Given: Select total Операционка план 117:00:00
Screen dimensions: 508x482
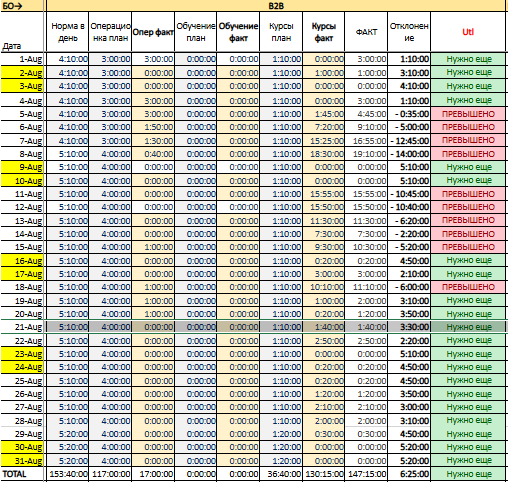Looking at the screenshot, I should point(110,474).
